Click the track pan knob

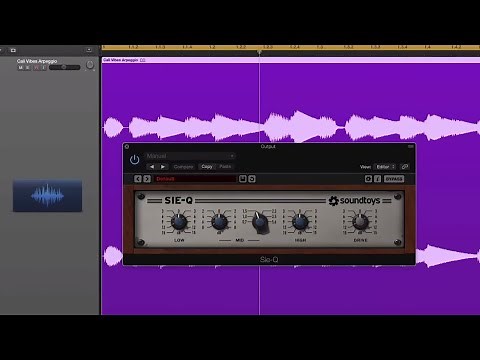(x=90, y=65)
